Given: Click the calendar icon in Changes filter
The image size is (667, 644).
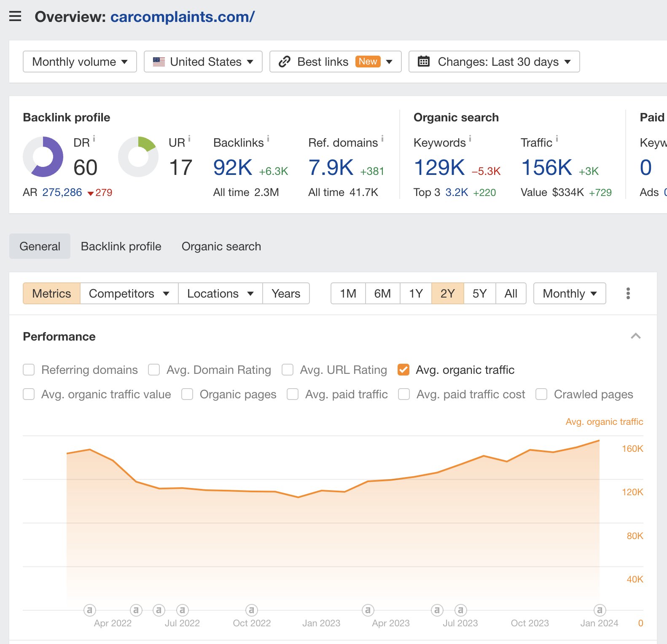Looking at the screenshot, I should coord(424,62).
